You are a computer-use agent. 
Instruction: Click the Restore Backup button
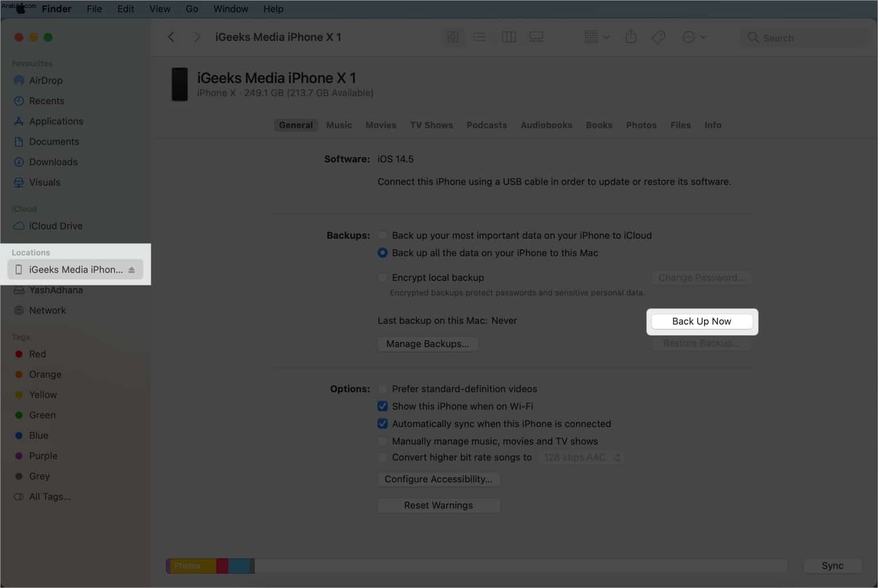pyautogui.click(x=702, y=343)
